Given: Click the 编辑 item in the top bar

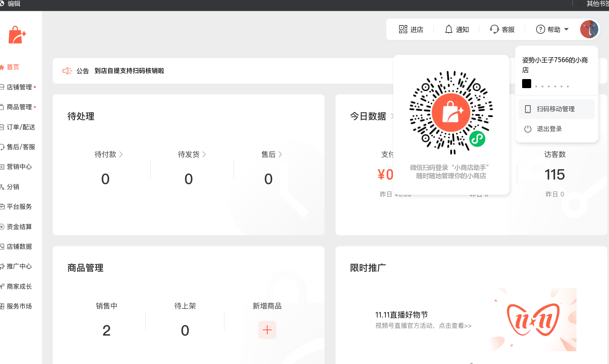Looking at the screenshot, I should coord(14,4).
